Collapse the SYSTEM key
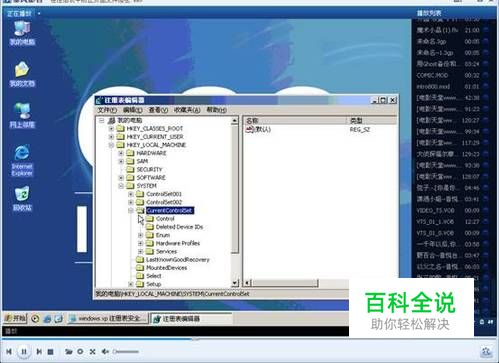 click(x=121, y=186)
